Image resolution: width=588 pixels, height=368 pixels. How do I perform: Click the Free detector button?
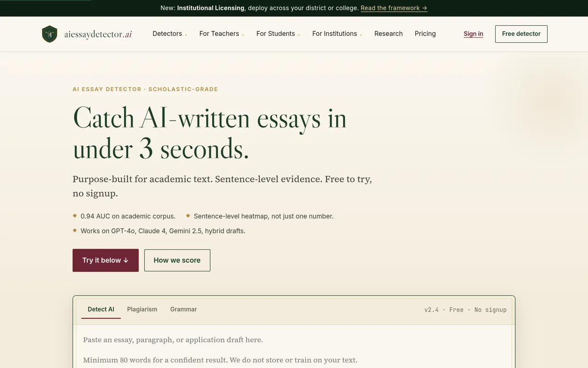click(x=521, y=34)
